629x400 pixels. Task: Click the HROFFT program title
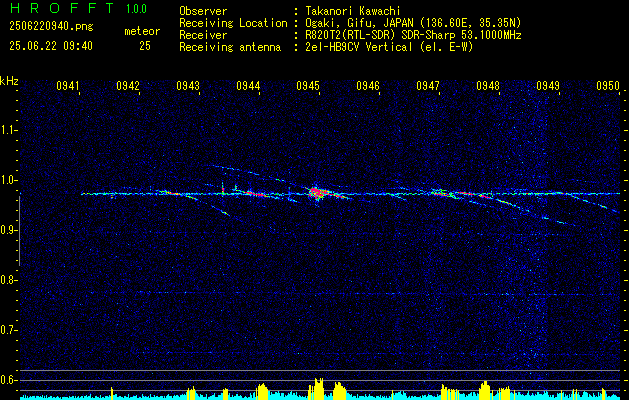[62, 8]
